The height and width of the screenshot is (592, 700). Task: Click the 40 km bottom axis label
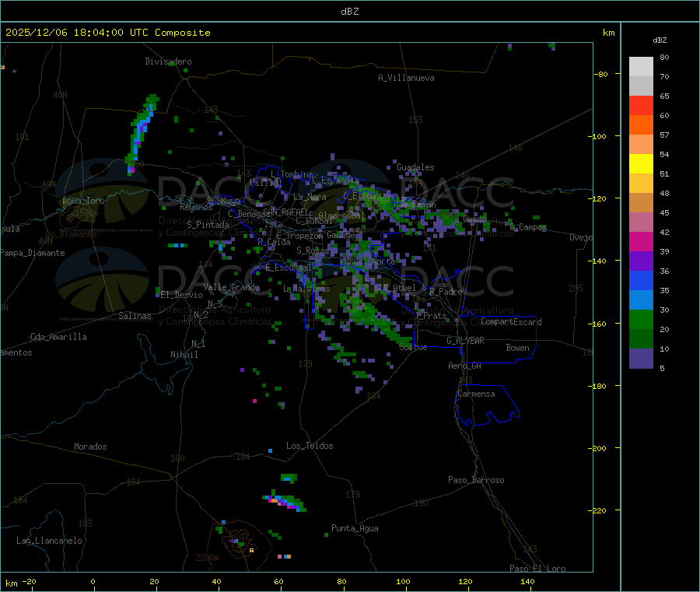216,582
